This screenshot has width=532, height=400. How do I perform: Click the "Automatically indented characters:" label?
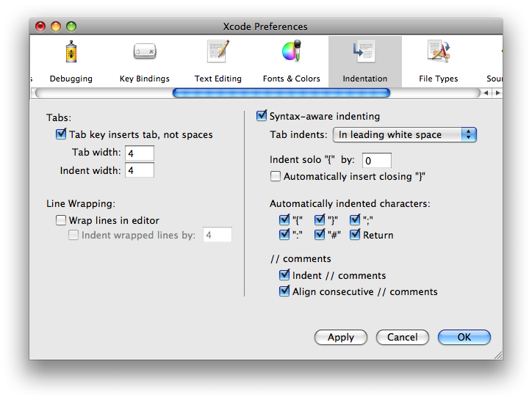click(350, 203)
